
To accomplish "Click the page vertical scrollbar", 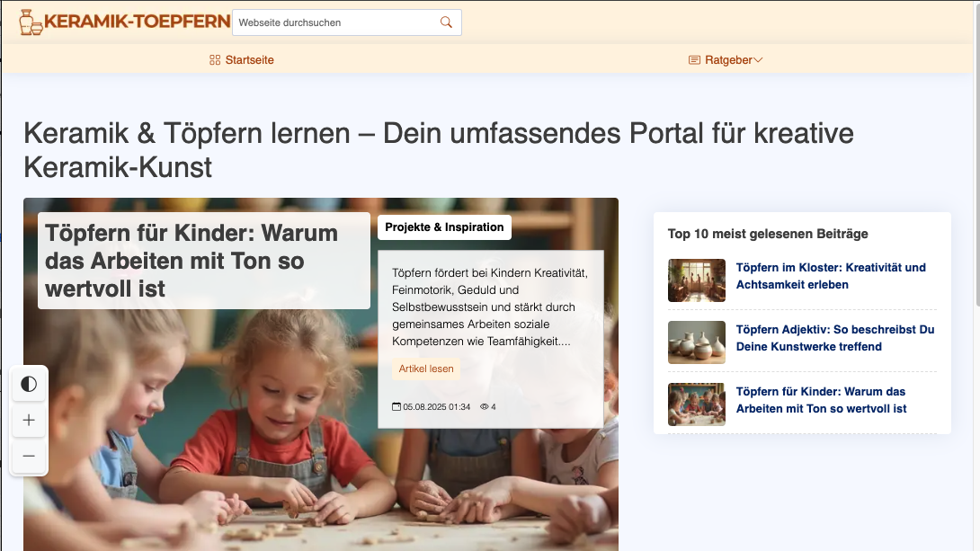I will [974, 180].
